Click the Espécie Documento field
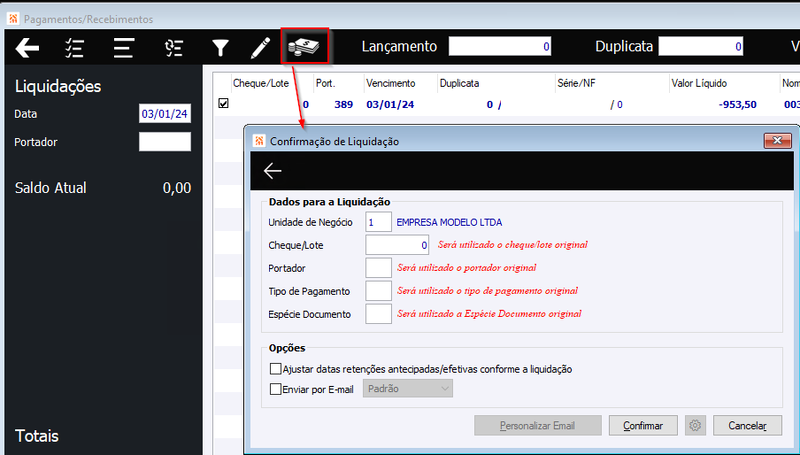 pos(378,314)
